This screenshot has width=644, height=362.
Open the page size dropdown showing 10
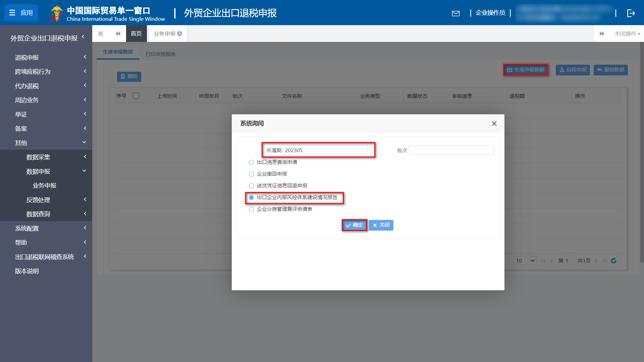click(x=524, y=260)
